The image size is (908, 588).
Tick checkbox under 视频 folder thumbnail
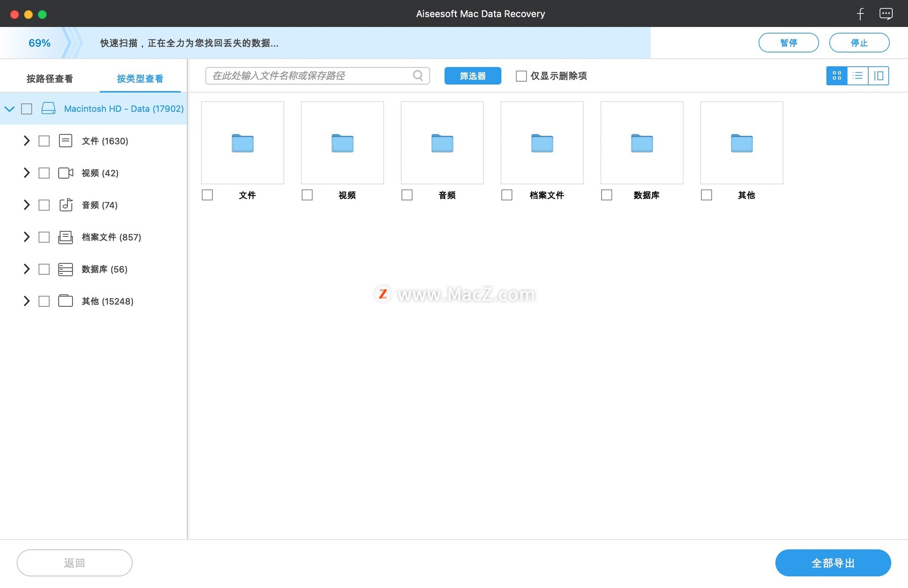click(307, 195)
